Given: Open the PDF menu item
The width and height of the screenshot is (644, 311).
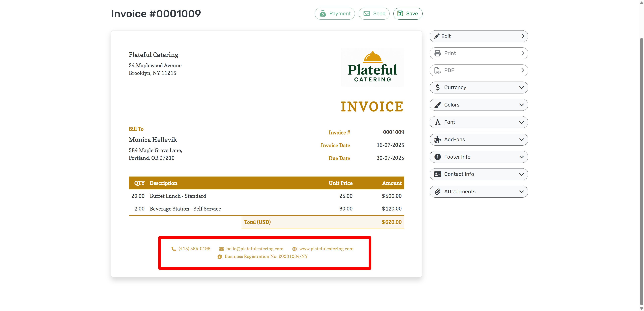Looking at the screenshot, I should pyautogui.click(x=479, y=71).
